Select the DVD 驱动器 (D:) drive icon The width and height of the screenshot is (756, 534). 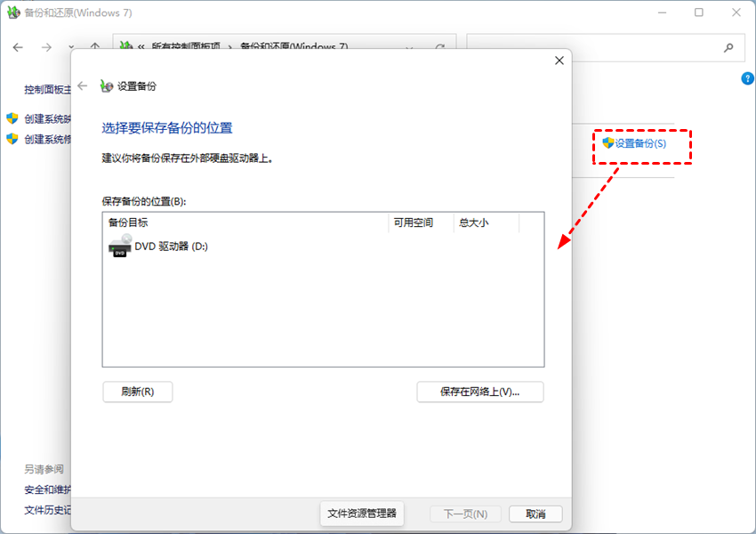point(120,247)
